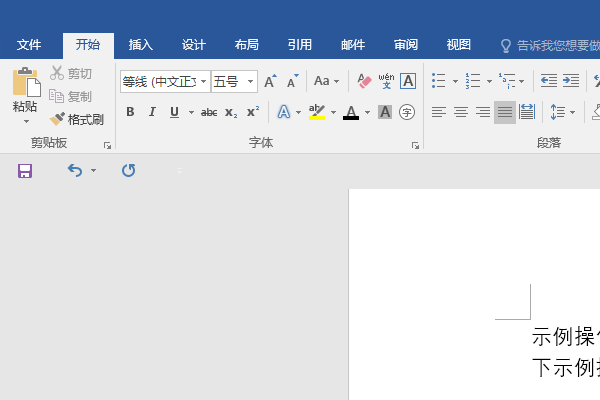
Task: Apply yellow text highlight color
Action: (x=317, y=112)
